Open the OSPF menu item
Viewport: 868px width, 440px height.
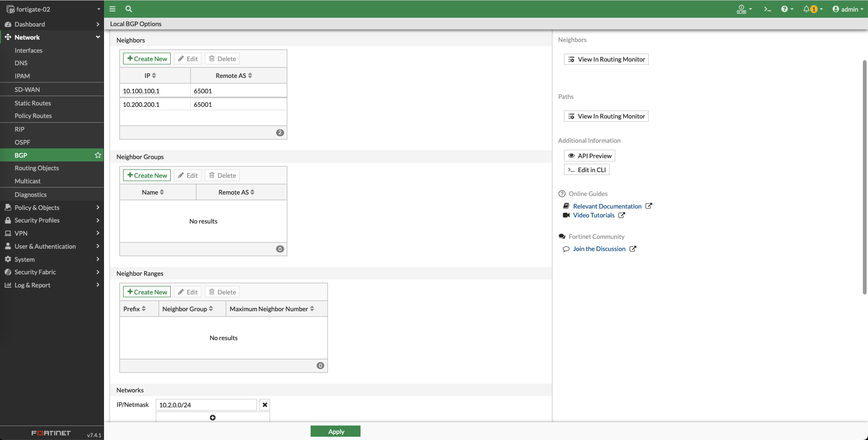point(22,142)
